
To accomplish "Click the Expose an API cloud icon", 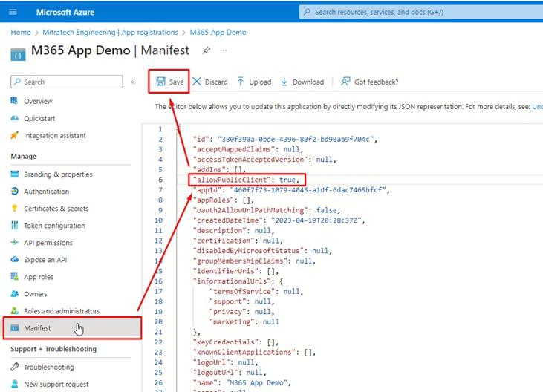I will (15, 259).
